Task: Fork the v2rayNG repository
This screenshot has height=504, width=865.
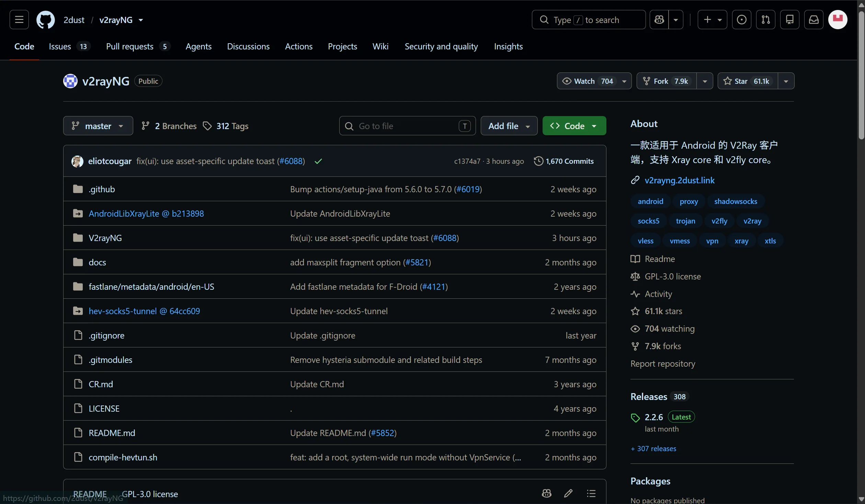Action: click(667, 81)
